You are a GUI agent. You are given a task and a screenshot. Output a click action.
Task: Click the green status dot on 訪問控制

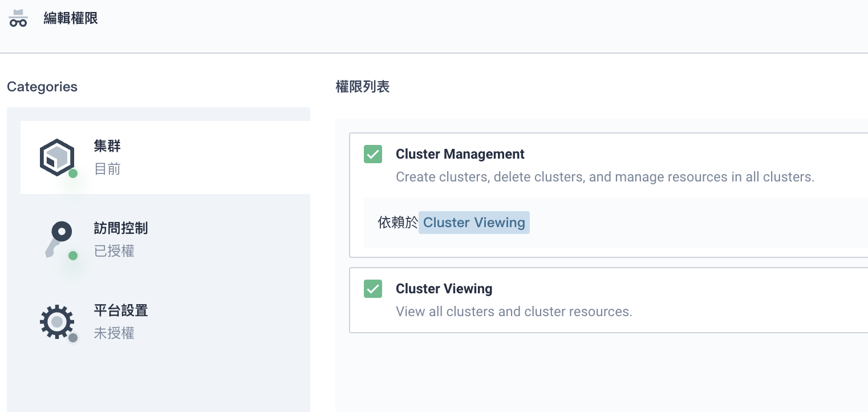click(73, 256)
